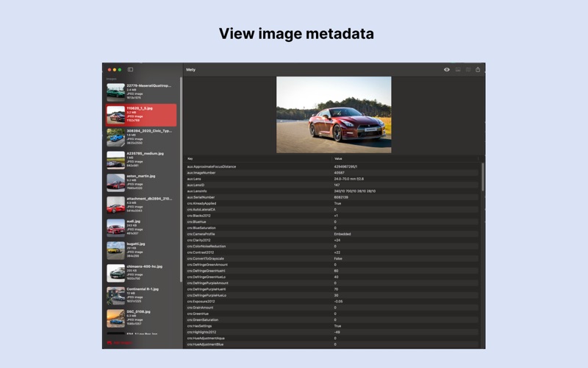The width and height of the screenshot is (588, 368).
Task: Select the crs:DefringePurpleHueLo row
Action: 331,295
